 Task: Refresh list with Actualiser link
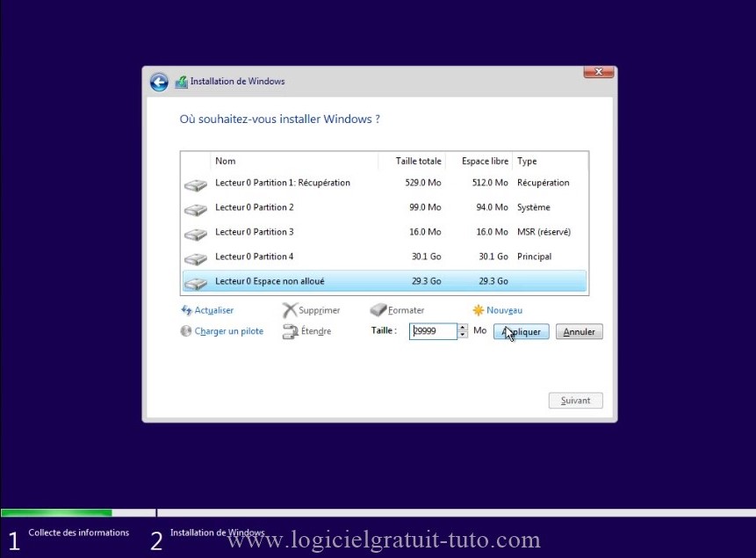pos(213,310)
